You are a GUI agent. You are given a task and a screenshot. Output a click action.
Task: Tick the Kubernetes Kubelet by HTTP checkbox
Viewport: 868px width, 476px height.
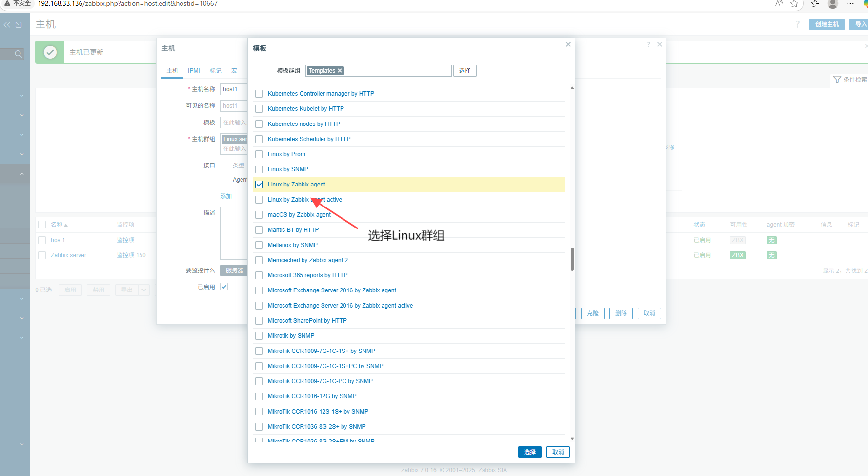(259, 109)
